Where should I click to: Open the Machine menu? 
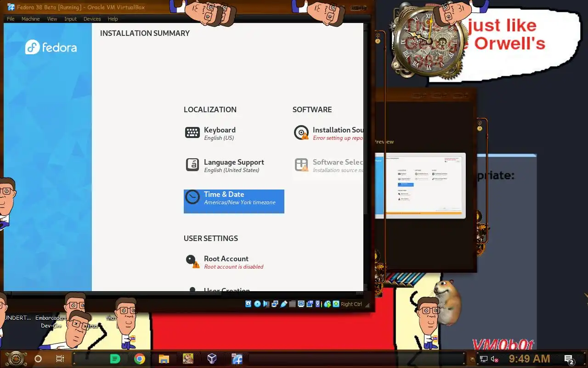[x=31, y=19]
